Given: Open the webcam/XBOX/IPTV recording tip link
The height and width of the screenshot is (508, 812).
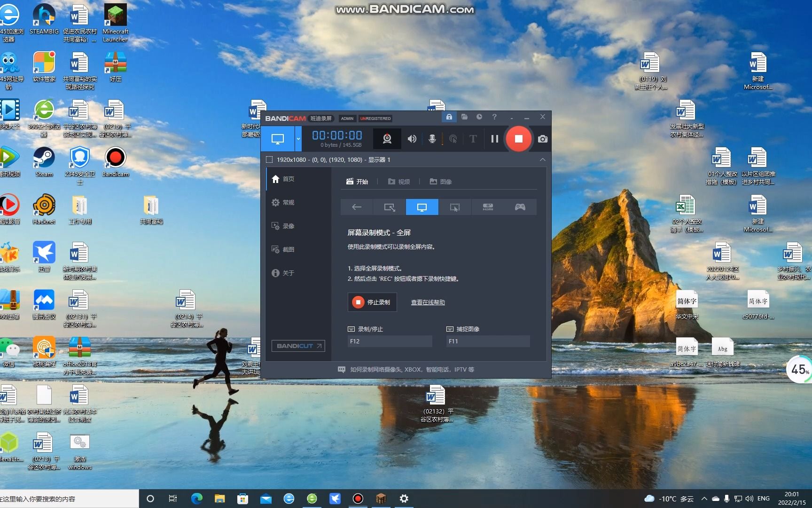Looking at the screenshot, I should 406,370.
